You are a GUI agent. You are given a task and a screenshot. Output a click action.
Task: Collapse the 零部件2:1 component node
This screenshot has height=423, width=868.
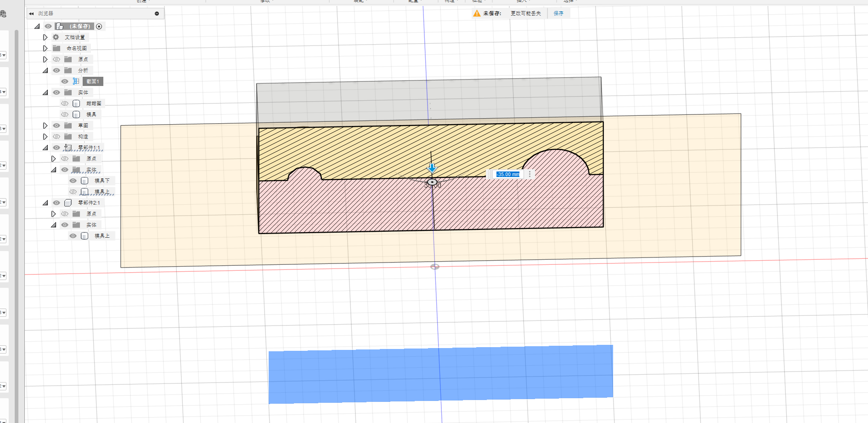click(x=45, y=203)
